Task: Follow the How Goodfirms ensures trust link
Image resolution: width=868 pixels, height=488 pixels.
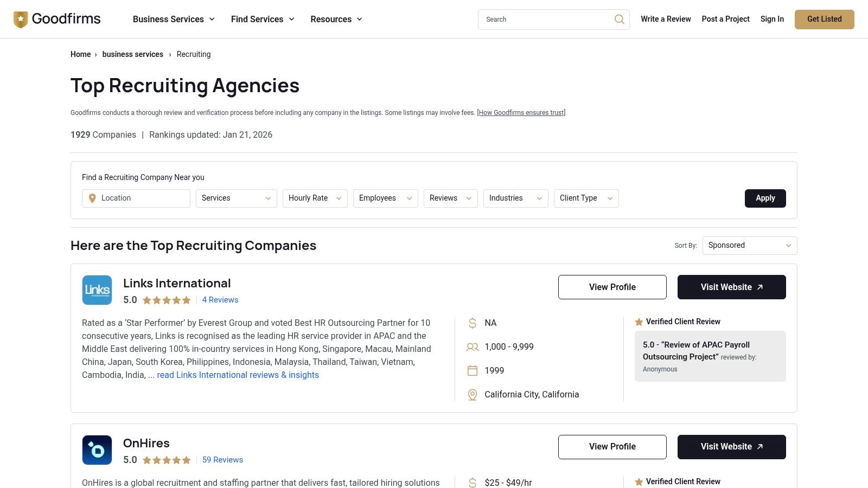Action: (x=521, y=112)
